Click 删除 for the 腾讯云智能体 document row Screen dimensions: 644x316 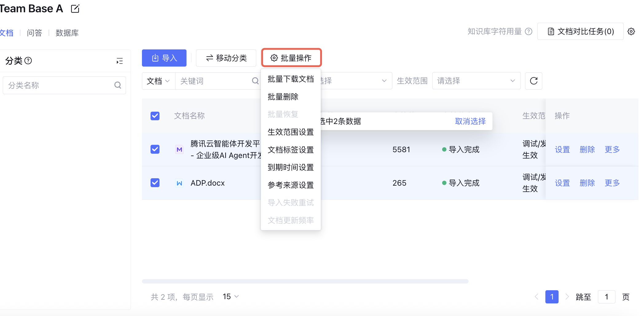click(587, 149)
